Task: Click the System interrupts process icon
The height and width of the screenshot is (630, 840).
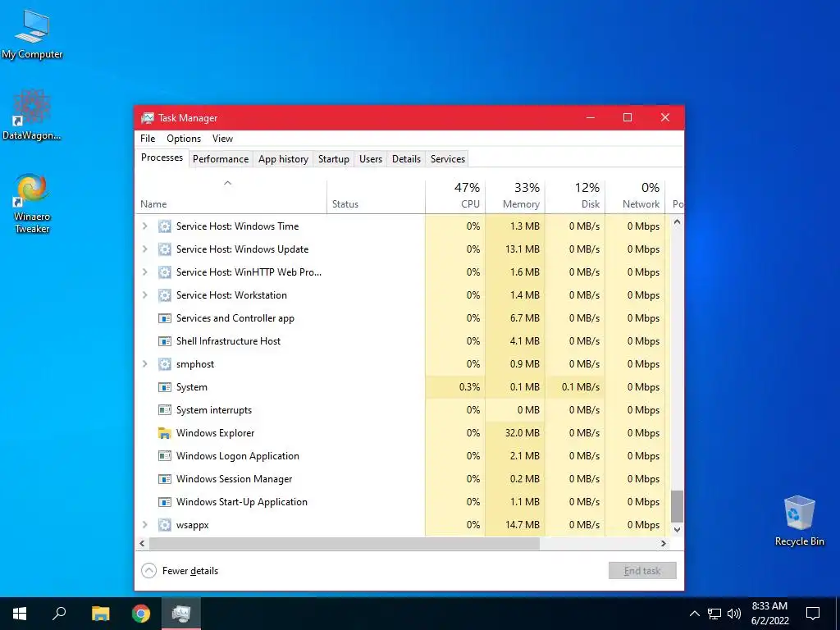Action: click(164, 410)
